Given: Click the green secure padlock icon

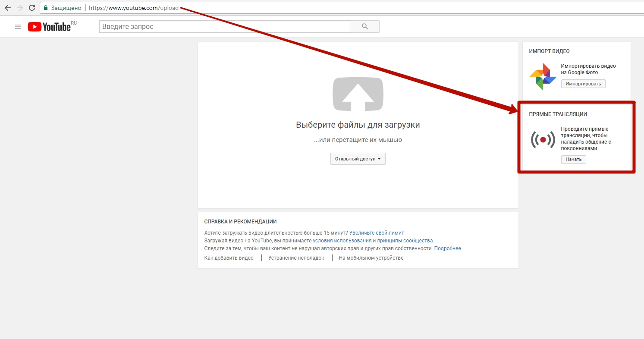Looking at the screenshot, I should tap(46, 8).
